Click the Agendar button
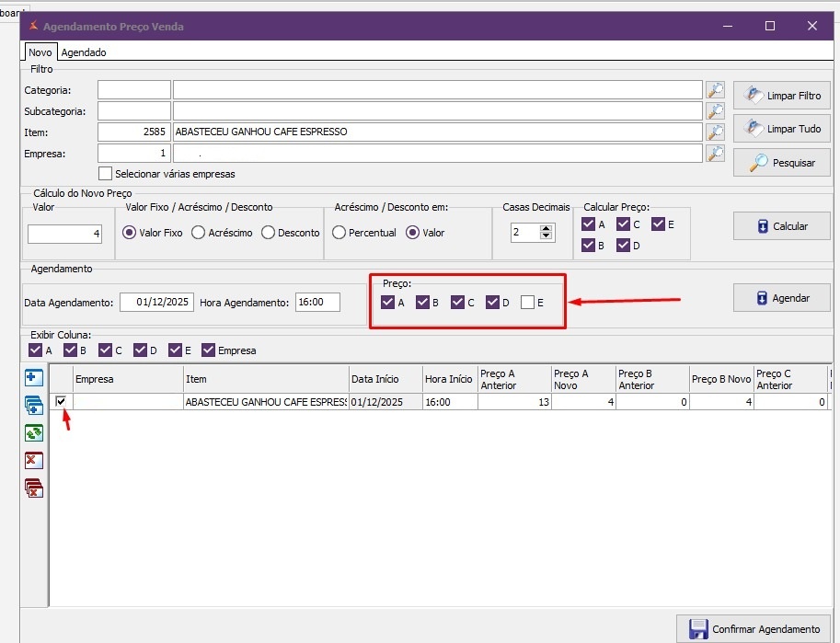 coord(782,298)
